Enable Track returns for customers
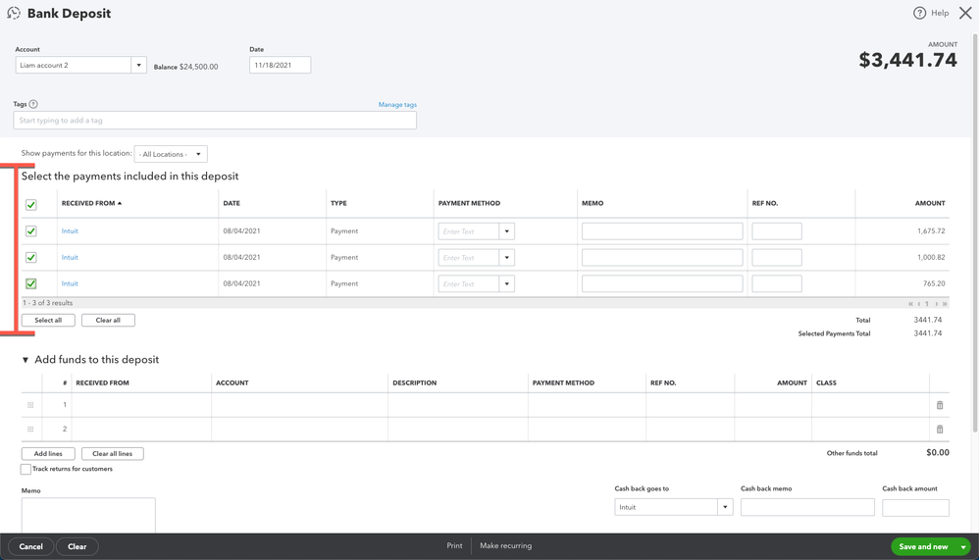 tap(26, 469)
